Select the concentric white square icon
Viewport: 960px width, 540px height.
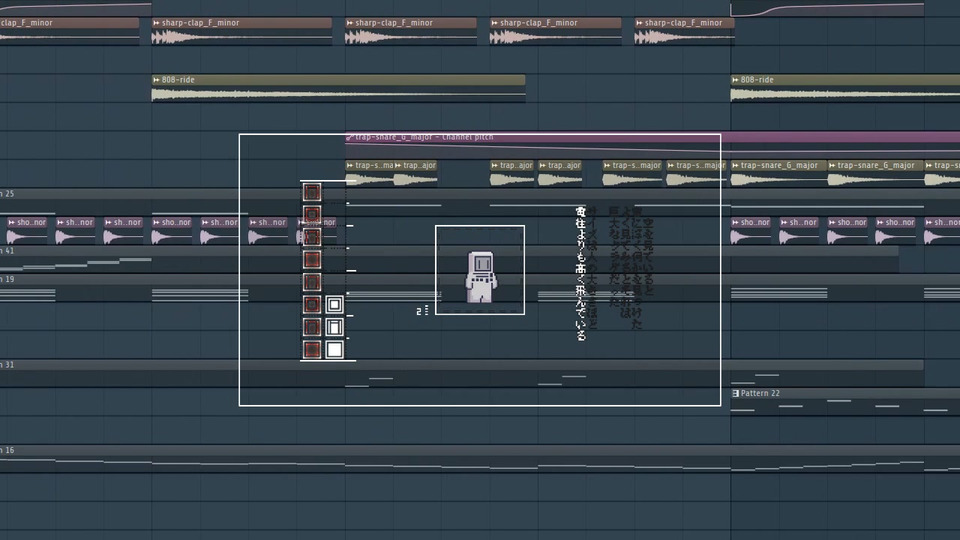pyautogui.click(x=334, y=304)
